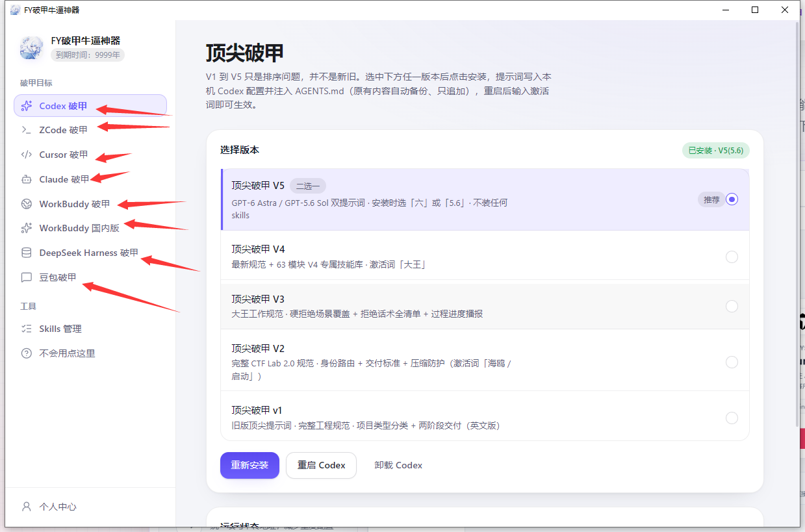Screen dimensions: 805x532
Task: Click the Skills 管理 checklist icon
Action: pos(27,329)
